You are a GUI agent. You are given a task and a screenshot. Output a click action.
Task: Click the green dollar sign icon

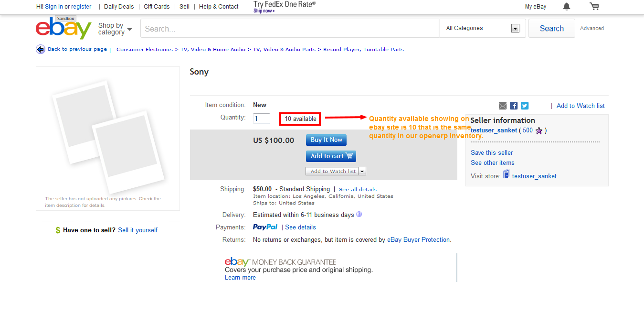pyautogui.click(x=58, y=230)
